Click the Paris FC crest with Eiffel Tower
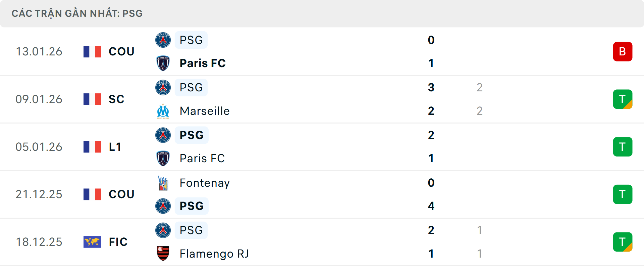Image resolution: width=644 pixels, height=266 pixels. click(163, 63)
